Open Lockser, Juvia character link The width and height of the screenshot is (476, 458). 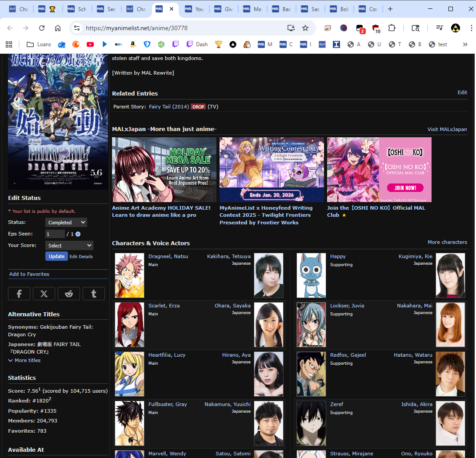[x=347, y=306]
